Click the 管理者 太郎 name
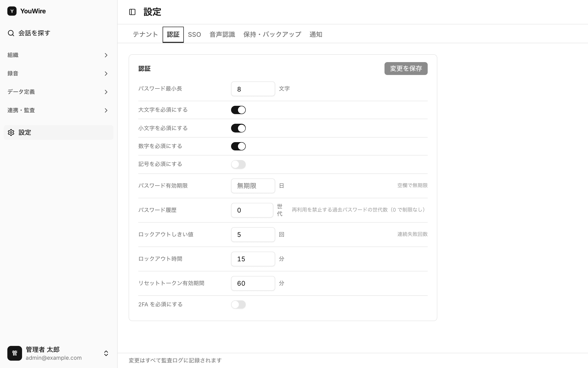Image resolution: width=588 pixels, height=368 pixels. point(42,350)
